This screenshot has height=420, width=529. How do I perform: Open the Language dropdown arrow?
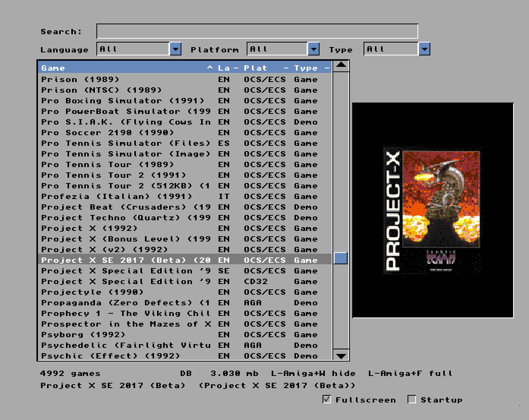click(x=175, y=49)
